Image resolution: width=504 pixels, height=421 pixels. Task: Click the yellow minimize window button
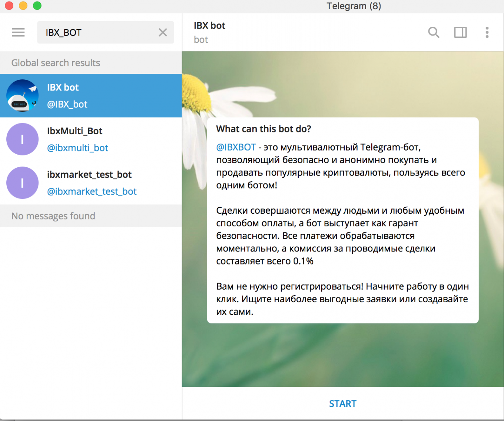[x=23, y=6]
